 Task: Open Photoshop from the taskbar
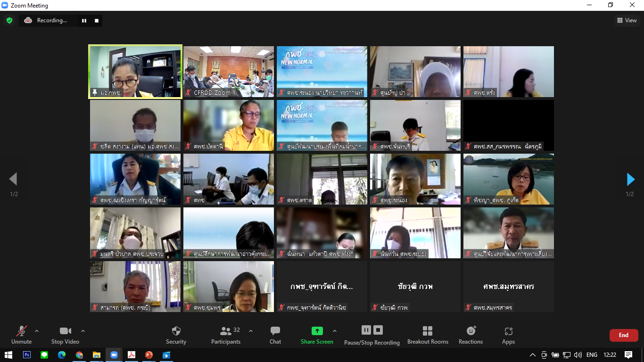pos(27,355)
